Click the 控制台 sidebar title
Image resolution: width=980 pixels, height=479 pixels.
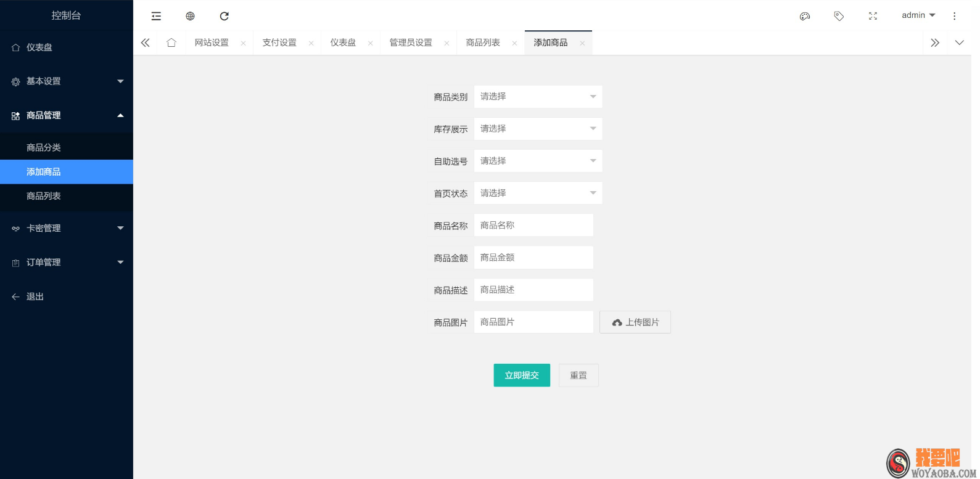(x=66, y=15)
